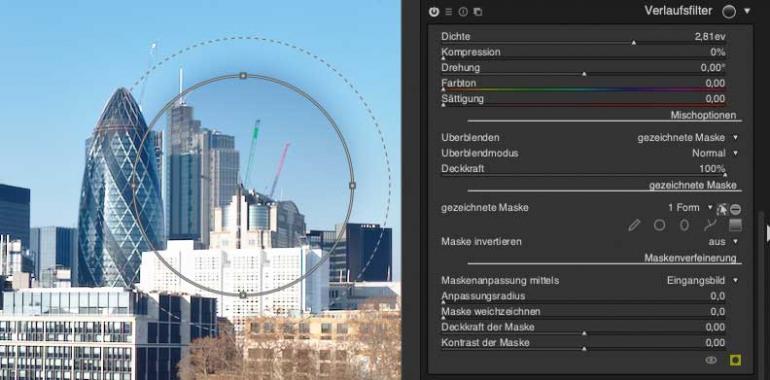Toggle the Verlaufsfilter module power button
This screenshot has height=380, width=770.
434,11
